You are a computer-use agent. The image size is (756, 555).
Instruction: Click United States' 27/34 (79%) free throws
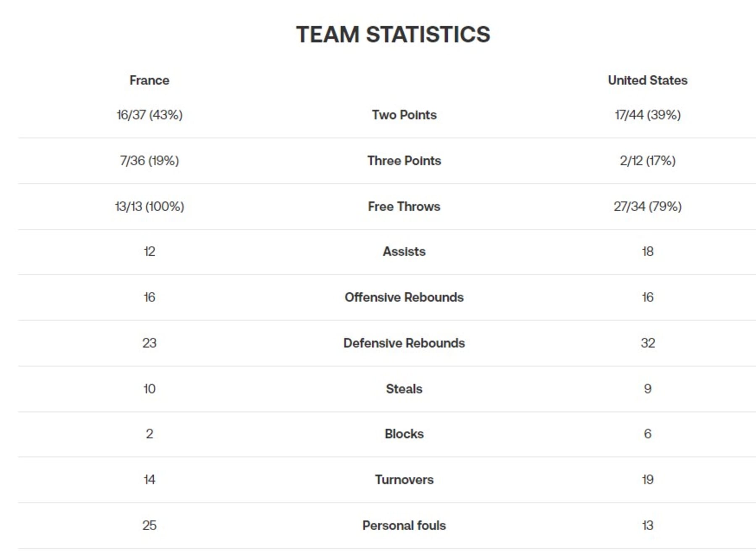click(x=648, y=206)
